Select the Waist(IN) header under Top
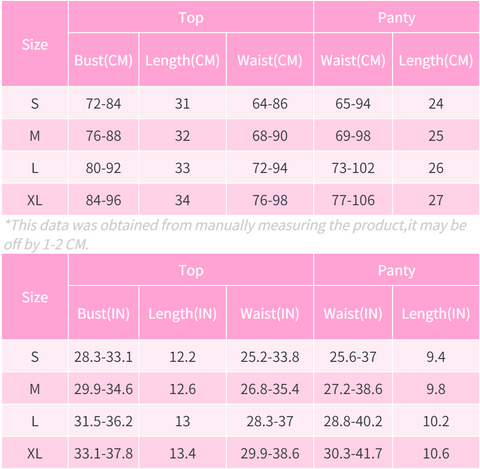The width and height of the screenshot is (480, 469). 270,313
